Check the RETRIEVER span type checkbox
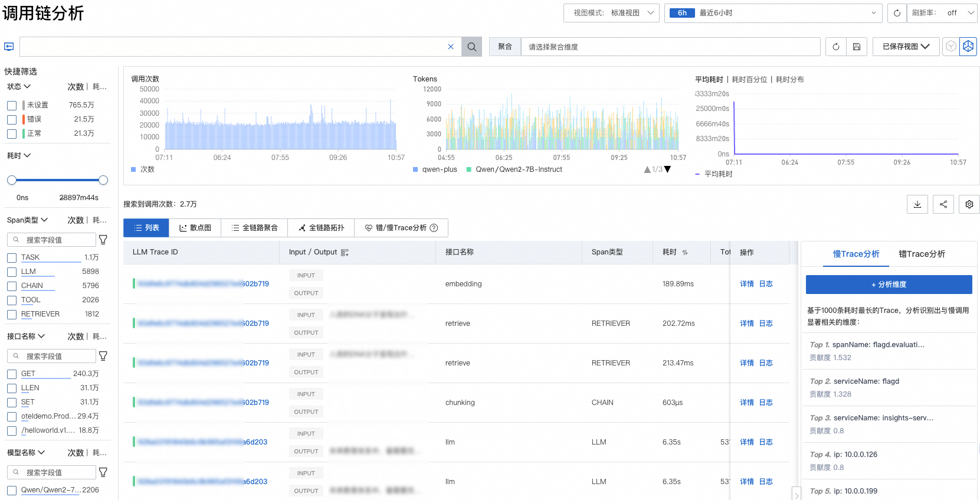This screenshot has height=503, width=980. 12,315
